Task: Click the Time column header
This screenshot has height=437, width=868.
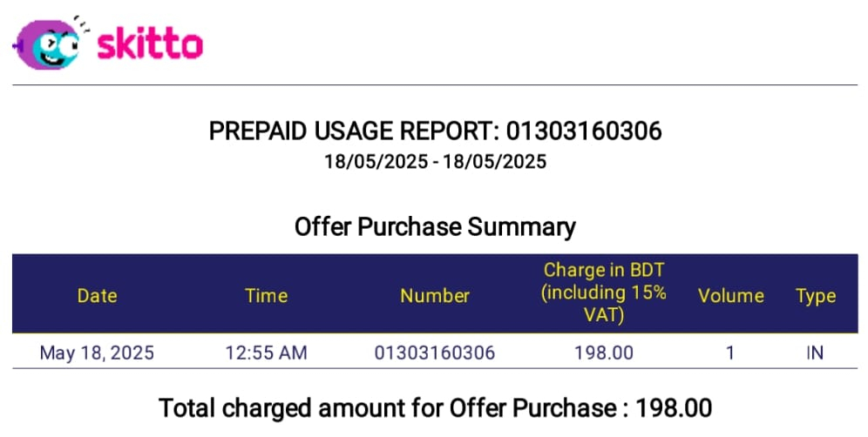Action: (x=267, y=295)
